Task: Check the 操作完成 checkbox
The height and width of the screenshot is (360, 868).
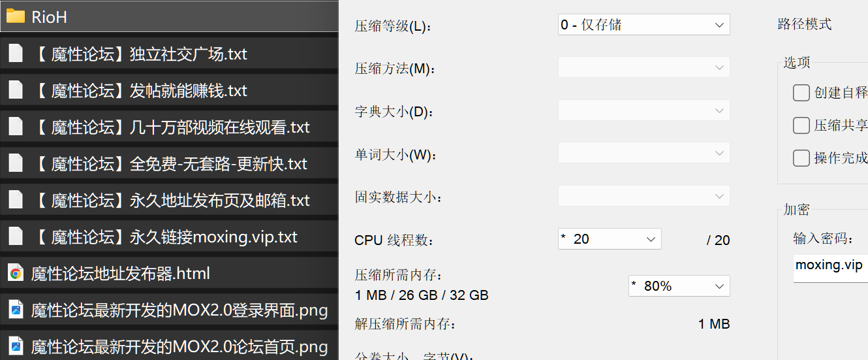Action: [x=801, y=158]
